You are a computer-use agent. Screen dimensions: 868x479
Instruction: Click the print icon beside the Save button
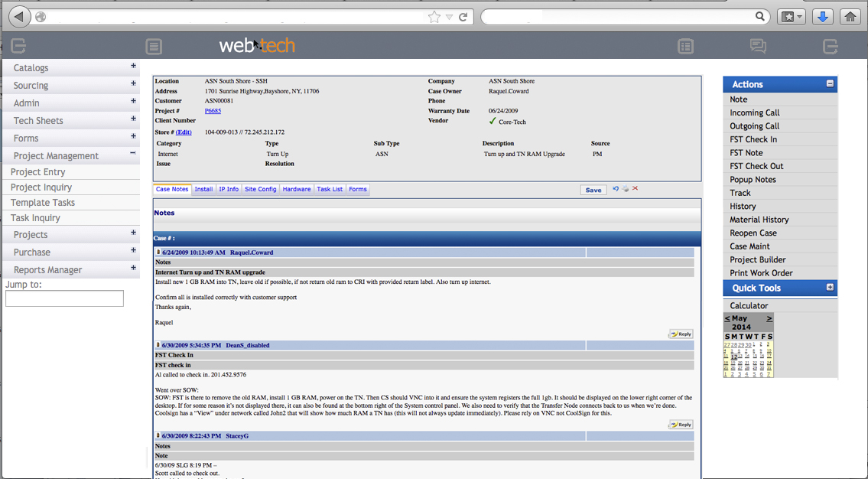(625, 188)
